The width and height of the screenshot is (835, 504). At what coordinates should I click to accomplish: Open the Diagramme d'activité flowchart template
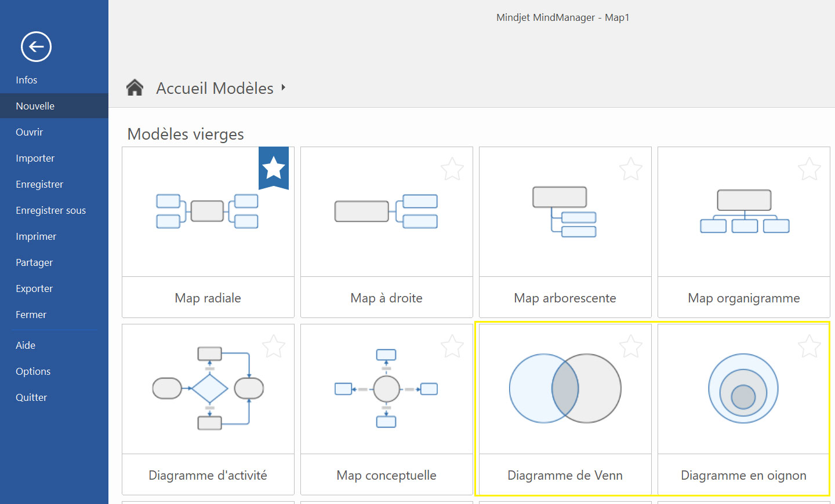[208, 389]
